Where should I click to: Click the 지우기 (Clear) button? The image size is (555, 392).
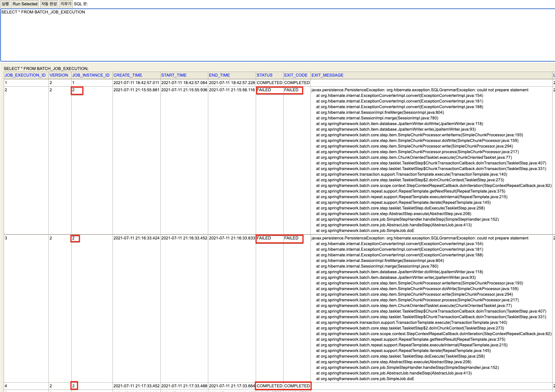[66, 4]
